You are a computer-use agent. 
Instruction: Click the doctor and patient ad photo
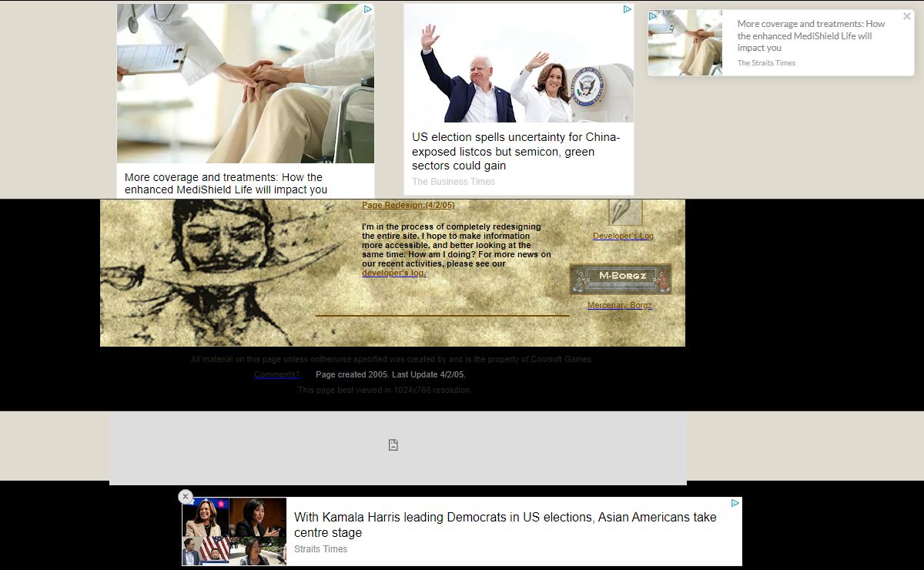click(x=246, y=83)
